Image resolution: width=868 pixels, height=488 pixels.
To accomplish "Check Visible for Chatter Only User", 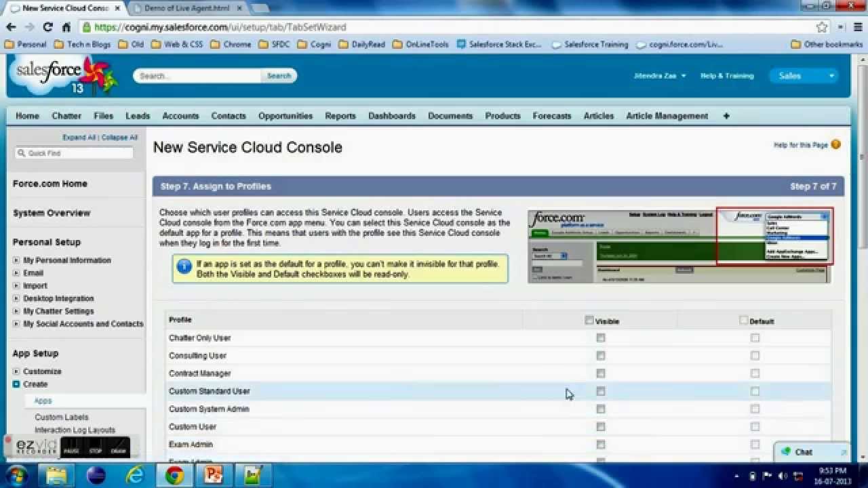I will (601, 338).
